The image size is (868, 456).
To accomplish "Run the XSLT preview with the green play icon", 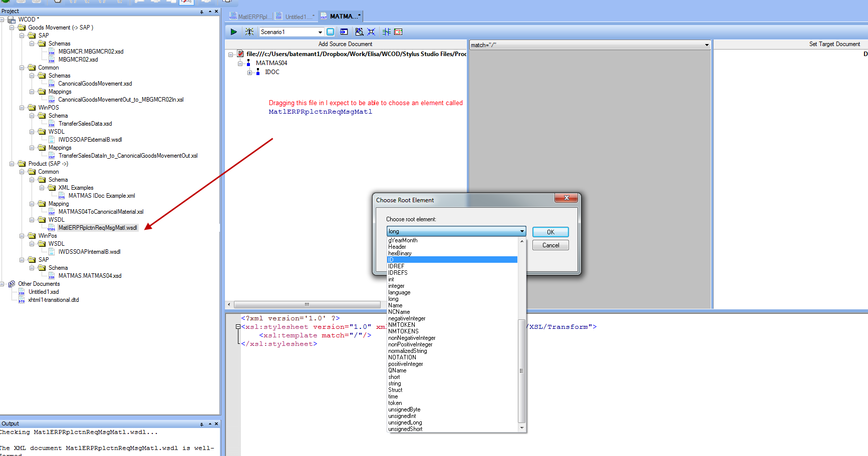I will coord(233,32).
